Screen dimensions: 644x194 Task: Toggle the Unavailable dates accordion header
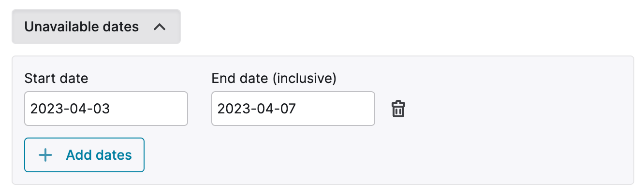click(96, 27)
